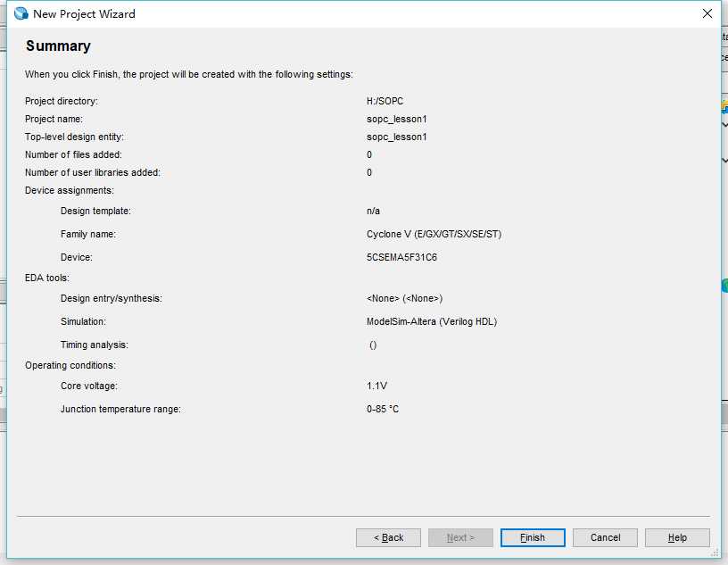
Task: Click the sopc_lesson1 value beside Top-level design entity
Action: [x=396, y=137]
